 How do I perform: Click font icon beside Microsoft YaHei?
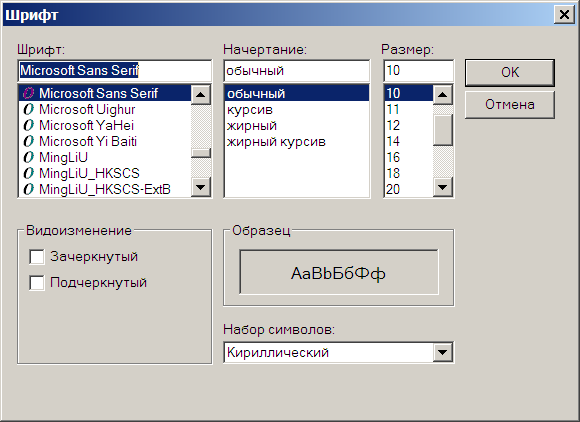[x=28, y=125]
